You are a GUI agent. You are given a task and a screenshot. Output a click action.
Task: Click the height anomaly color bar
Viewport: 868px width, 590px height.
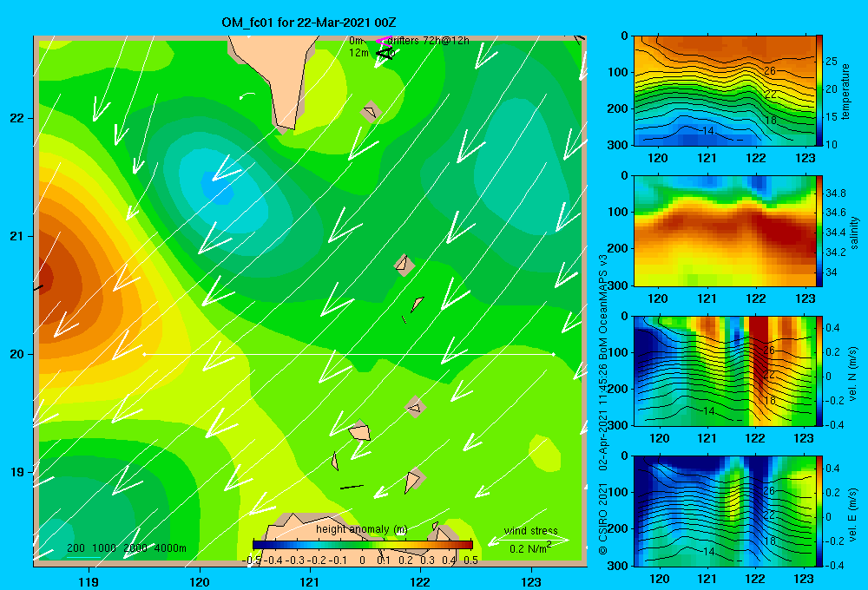(363, 545)
